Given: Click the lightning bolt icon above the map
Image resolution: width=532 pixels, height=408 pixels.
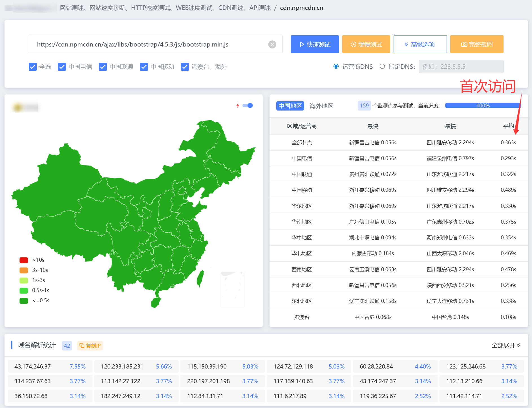Looking at the screenshot, I should click(x=238, y=105).
